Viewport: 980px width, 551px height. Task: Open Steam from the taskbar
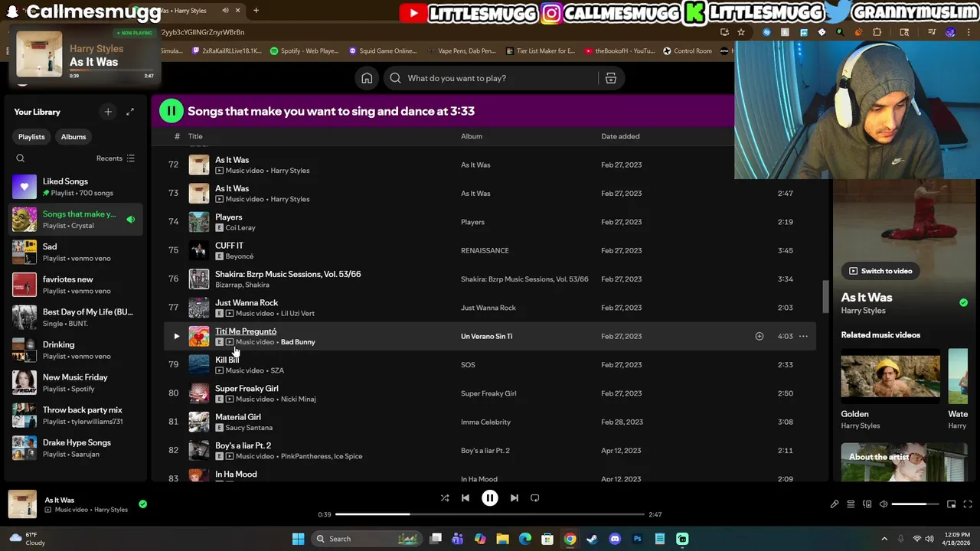coord(592,539)
